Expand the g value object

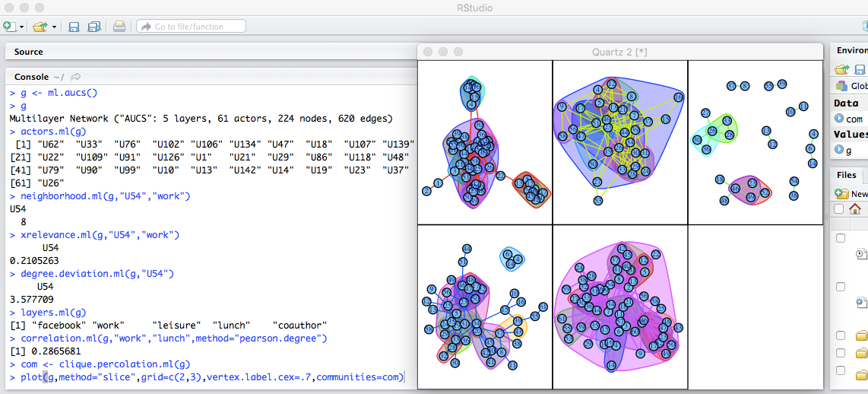838,150
